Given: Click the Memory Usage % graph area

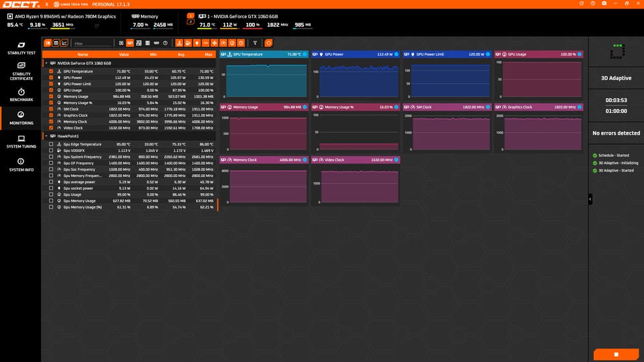Looking at the screenshot, I should (360, 132).
